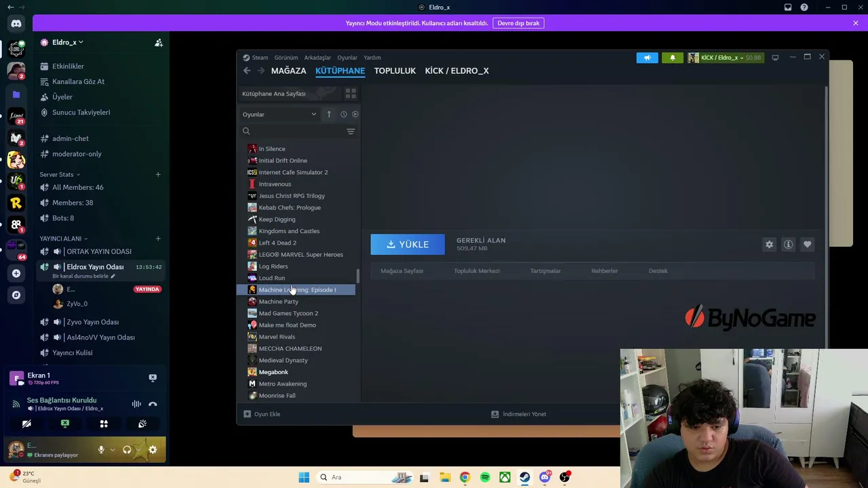Add game to Steam favorites
The image size is (868, 488).
click(807, 245)
